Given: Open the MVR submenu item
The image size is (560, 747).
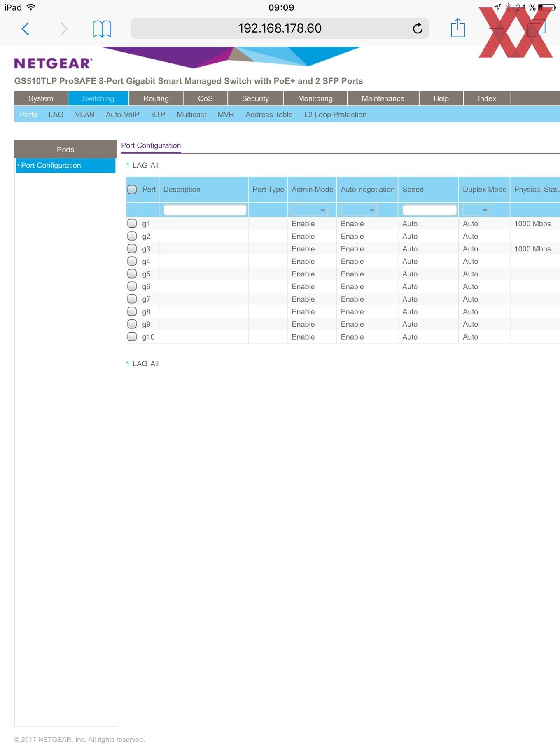Looking at the screenshot, I should click(x=226, y=115).
